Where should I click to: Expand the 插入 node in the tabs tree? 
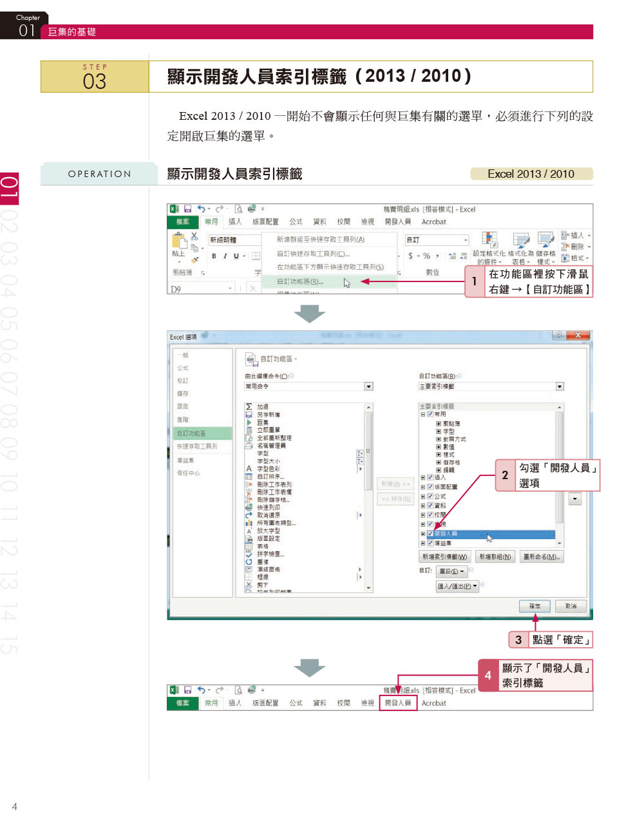(423, 477)
